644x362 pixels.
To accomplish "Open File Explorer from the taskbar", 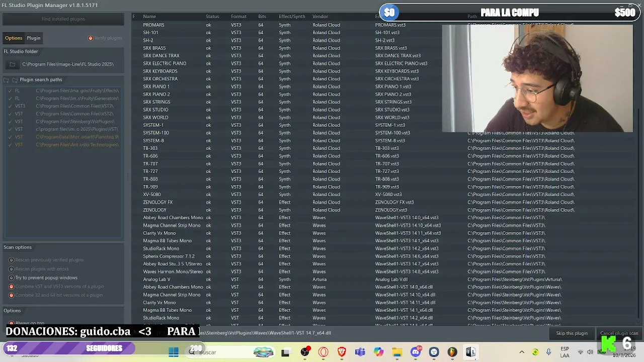I will pos(397,352).
